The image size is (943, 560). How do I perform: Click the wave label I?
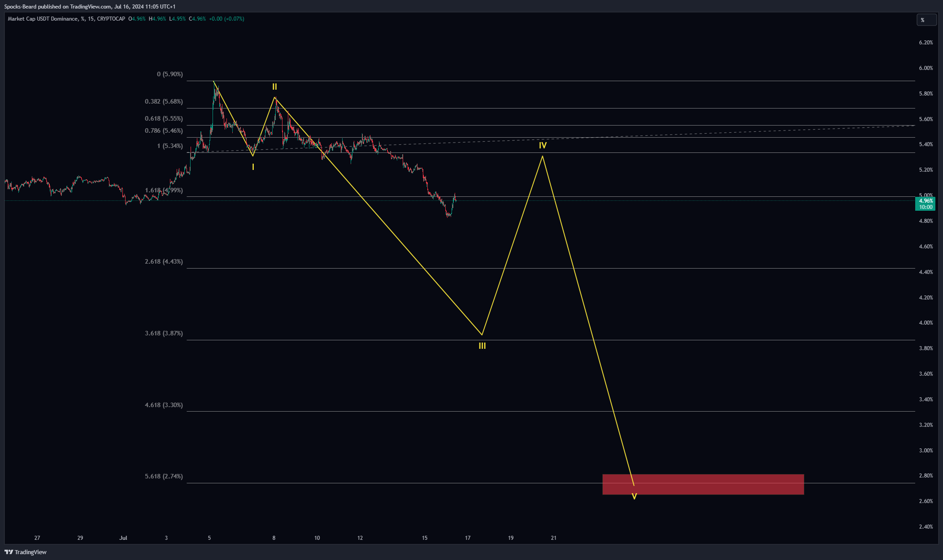click(x=253, y=167)
